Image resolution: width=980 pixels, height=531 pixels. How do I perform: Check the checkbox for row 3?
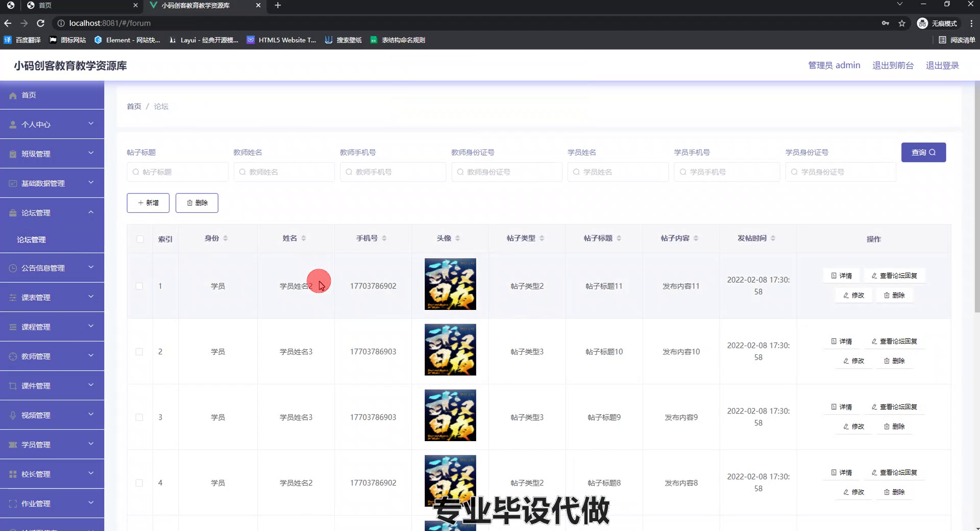139,417
